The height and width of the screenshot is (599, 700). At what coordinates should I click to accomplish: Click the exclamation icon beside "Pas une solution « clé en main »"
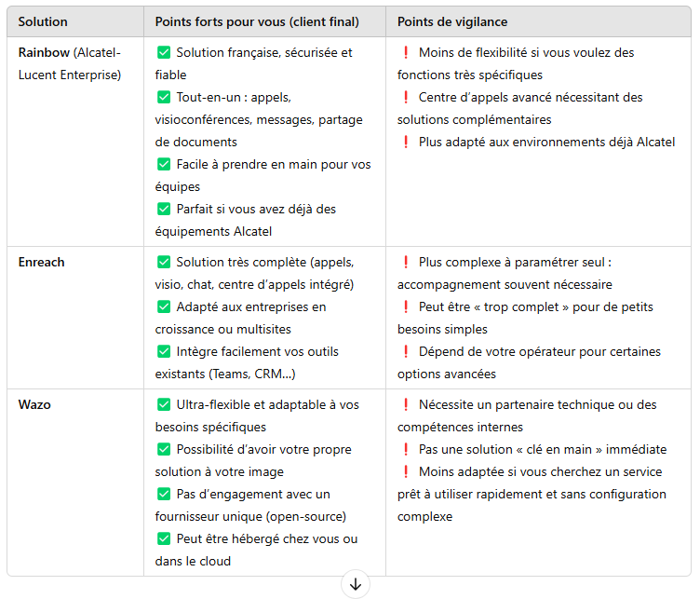(x=406, y=450)
